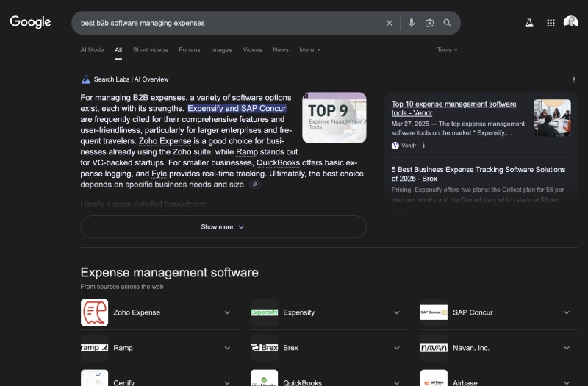588x386 pixels.
Task: Click the Brex logo
Action: pyautogui.click(x=265, y=348)
